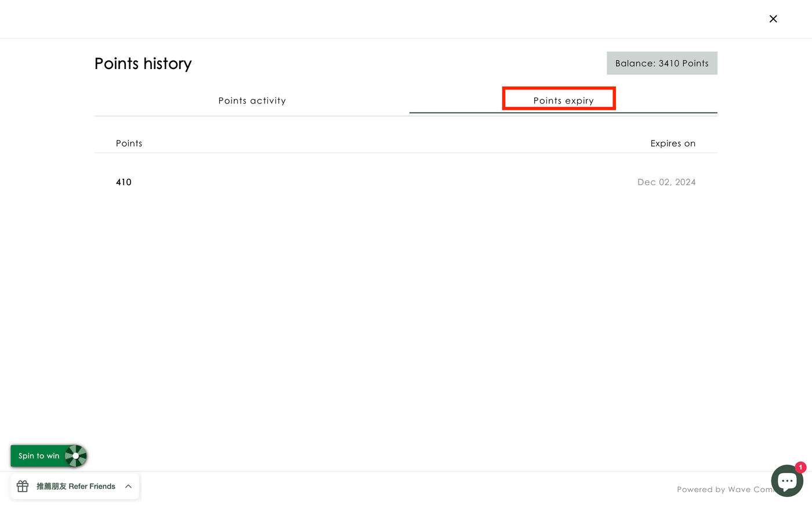
Task: Click the empty area below the 410 row
Action: pyautogui.click(x=406, y=290)
